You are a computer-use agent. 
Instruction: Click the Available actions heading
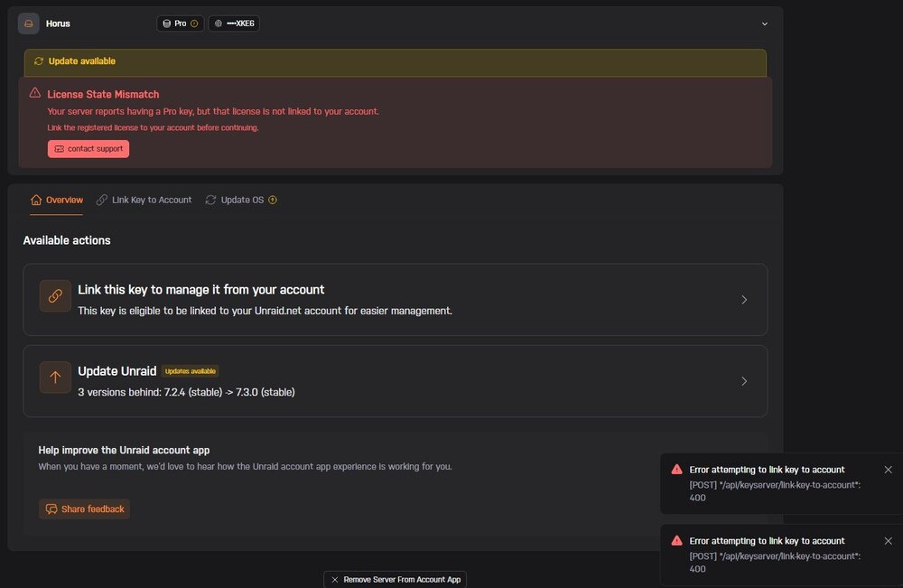67,241
